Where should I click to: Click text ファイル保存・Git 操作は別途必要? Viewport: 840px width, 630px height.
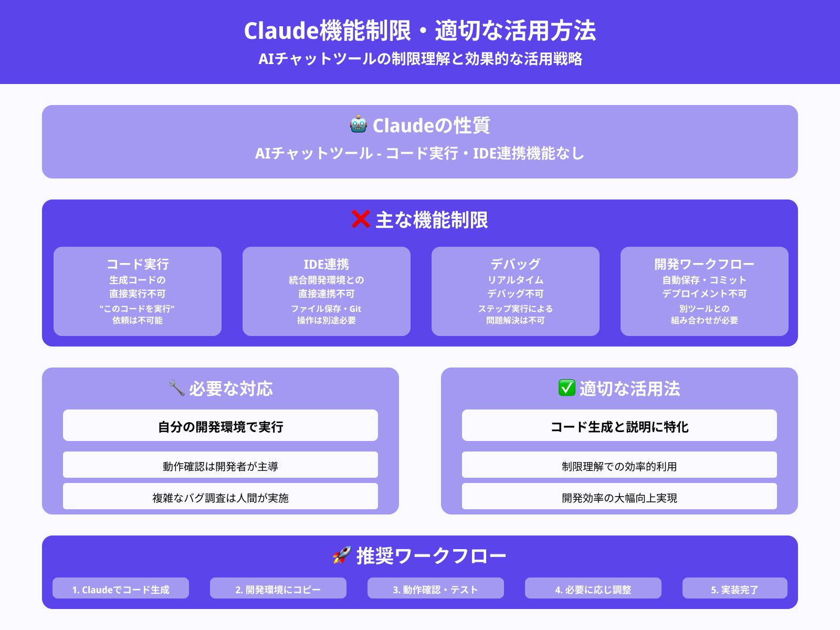click(x=327, y=314)
